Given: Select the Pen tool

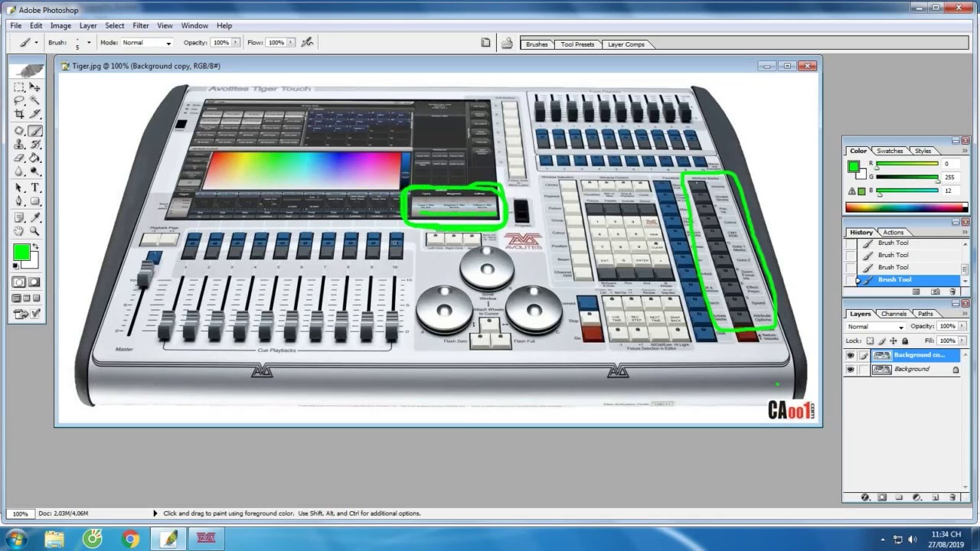Looking at the screenshot, I should tap(19, 201).
